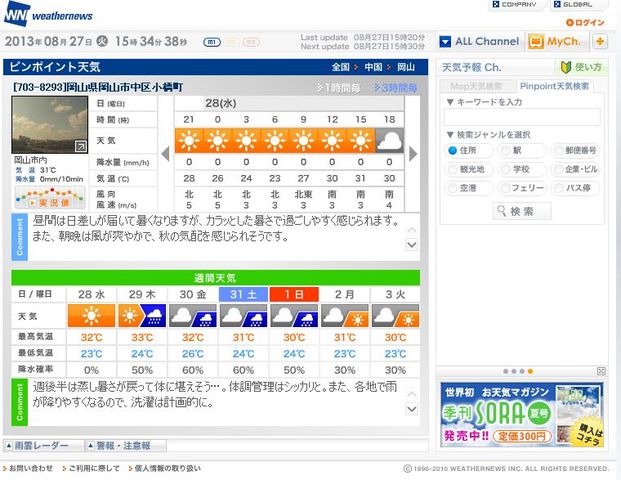Expand 警報・注意報 panel
The width and height of the screenshot is (621, 480).
click(126, 446)
